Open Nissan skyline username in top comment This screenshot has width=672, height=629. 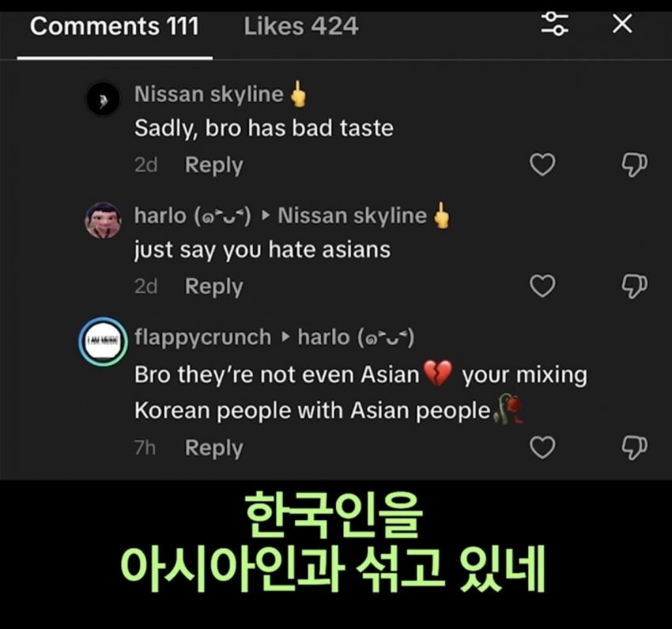(x=209, y=94)
